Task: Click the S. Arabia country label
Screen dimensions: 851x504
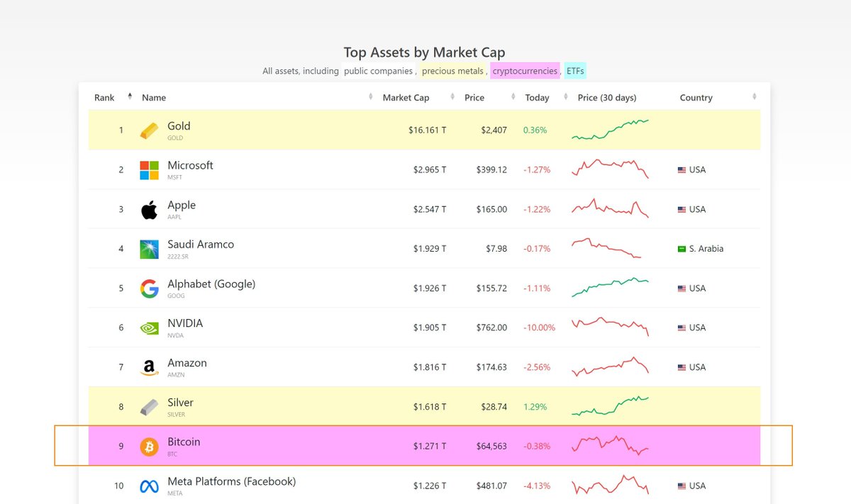Action: pyautogui.click(x=706, y=249)
